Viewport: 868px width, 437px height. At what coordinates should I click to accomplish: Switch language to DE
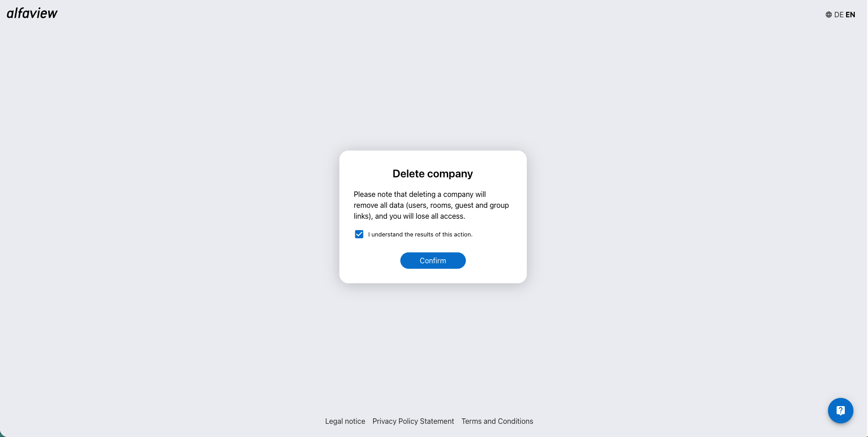pos(839,15)
